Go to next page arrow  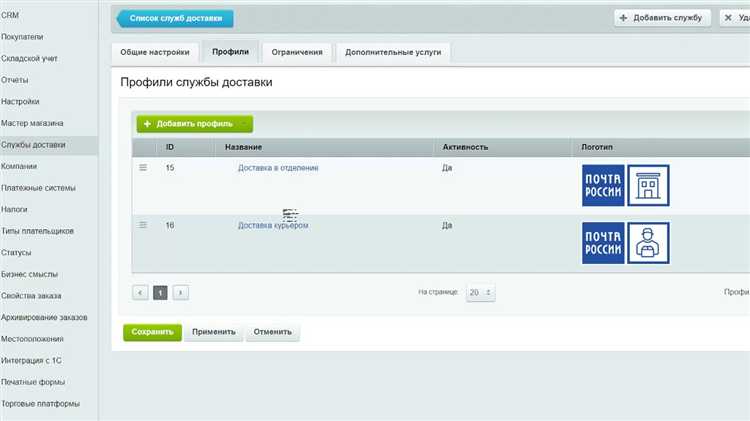tap(180, 292)
